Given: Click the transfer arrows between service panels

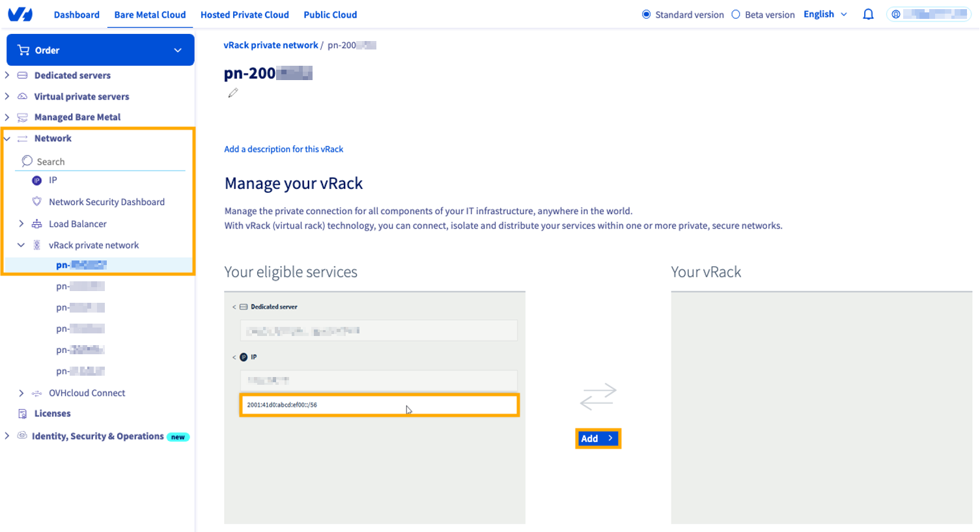Looking at the screenshot, I should (597, 396).
